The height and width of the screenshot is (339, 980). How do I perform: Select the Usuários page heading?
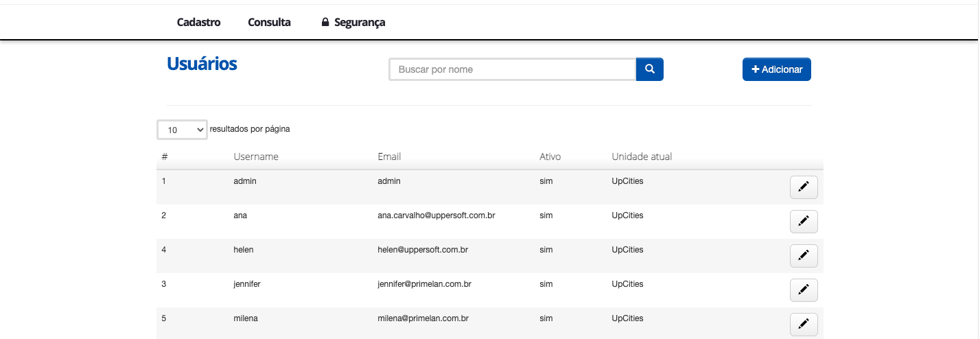(202, 64)
